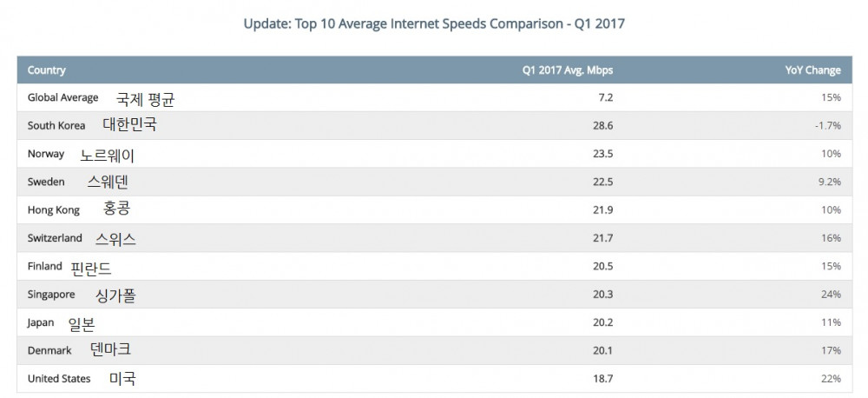The image size is (868, 398).
Task: Click the Japan country name
Action: (41, 322)
